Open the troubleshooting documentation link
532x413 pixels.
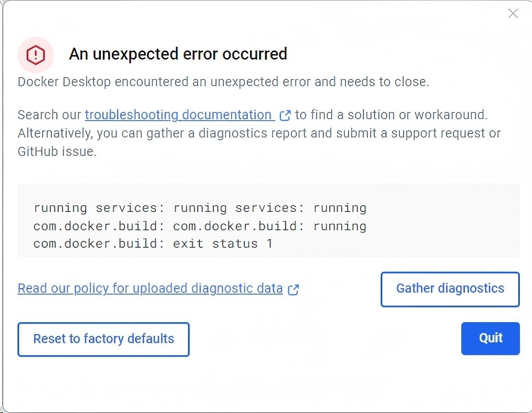178,115
